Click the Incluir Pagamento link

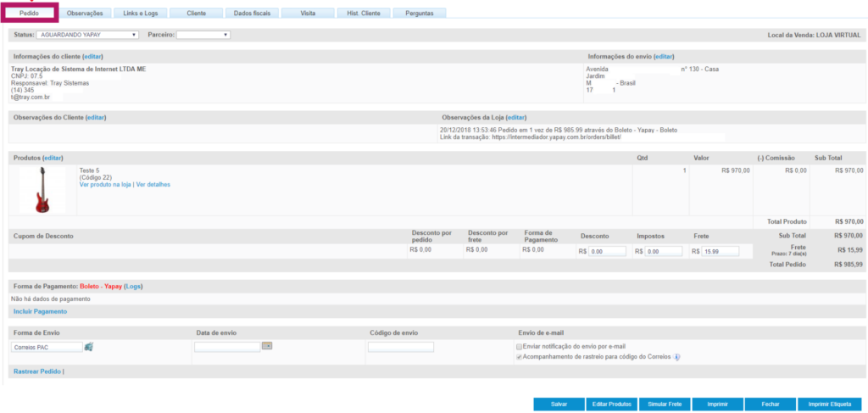[40, 312]
